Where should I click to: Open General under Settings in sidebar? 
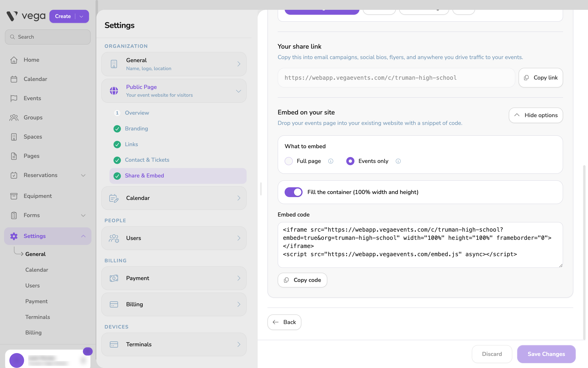point(36,254)
